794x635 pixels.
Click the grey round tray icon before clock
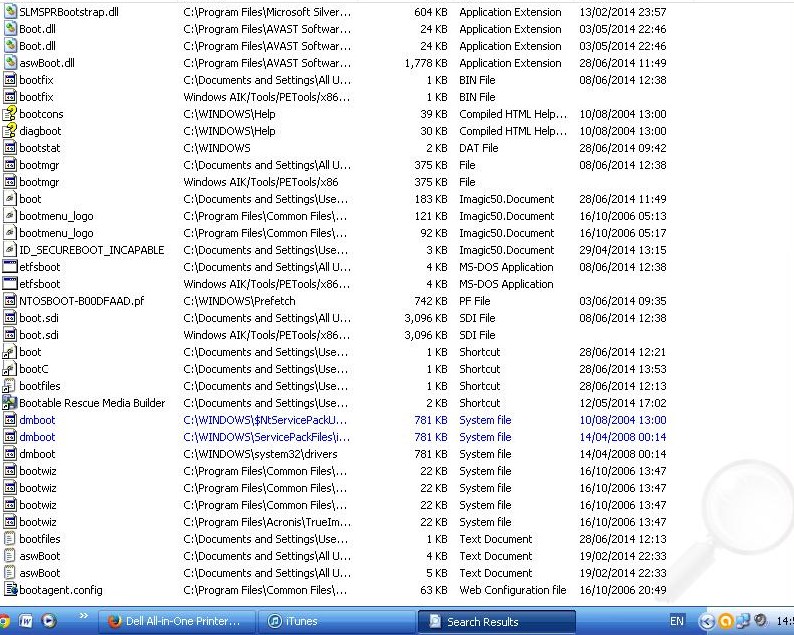(760, 620)
